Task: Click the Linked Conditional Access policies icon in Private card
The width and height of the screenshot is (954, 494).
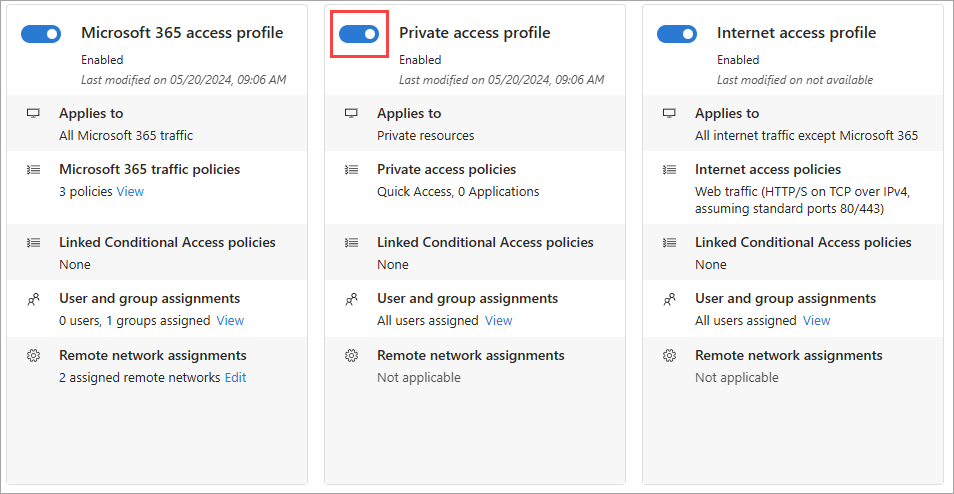Action: click(x=351, y=243)
